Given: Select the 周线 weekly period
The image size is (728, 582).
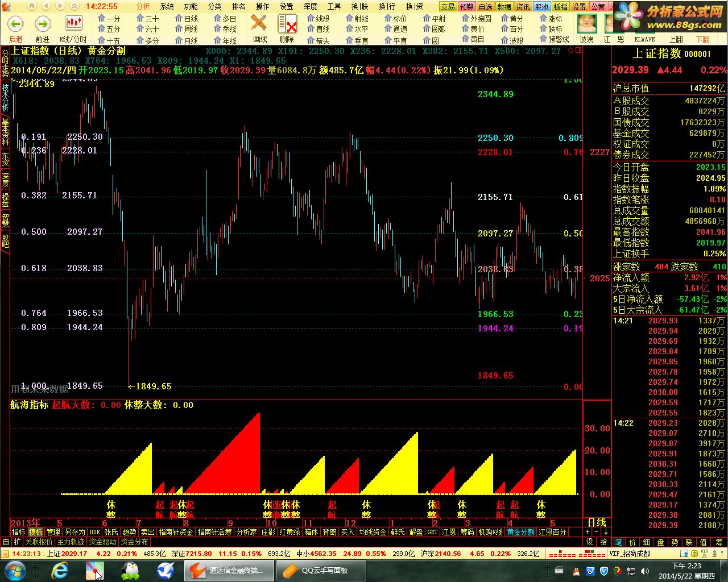Looking at the screenshot, I should point(187,29).
